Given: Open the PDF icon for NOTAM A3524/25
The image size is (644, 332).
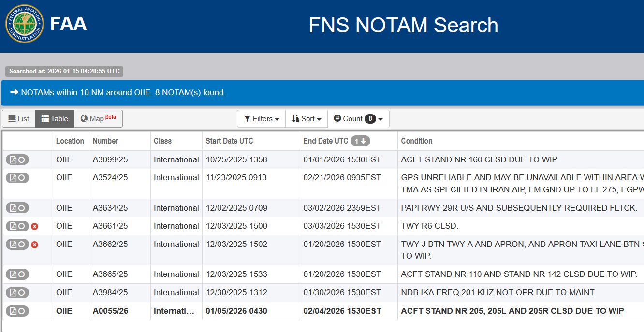Looking at the screenshot, I should pyautogui.click(x=13, y=178).
